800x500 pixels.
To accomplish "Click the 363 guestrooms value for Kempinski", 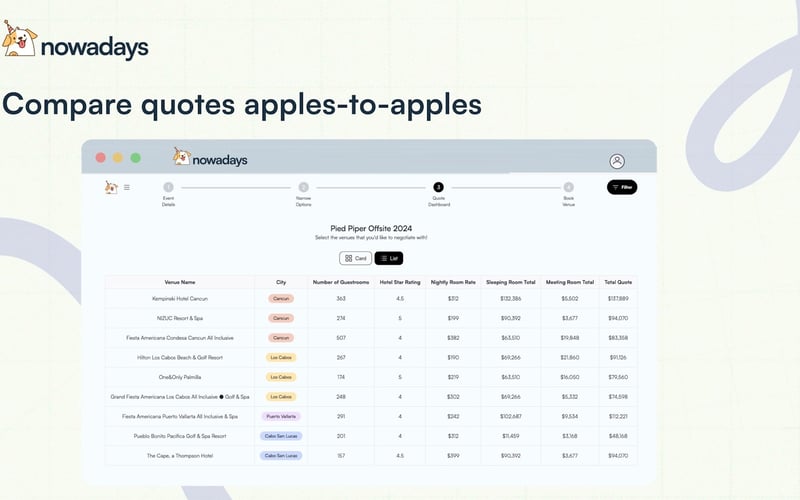I will tap(341, 298).
